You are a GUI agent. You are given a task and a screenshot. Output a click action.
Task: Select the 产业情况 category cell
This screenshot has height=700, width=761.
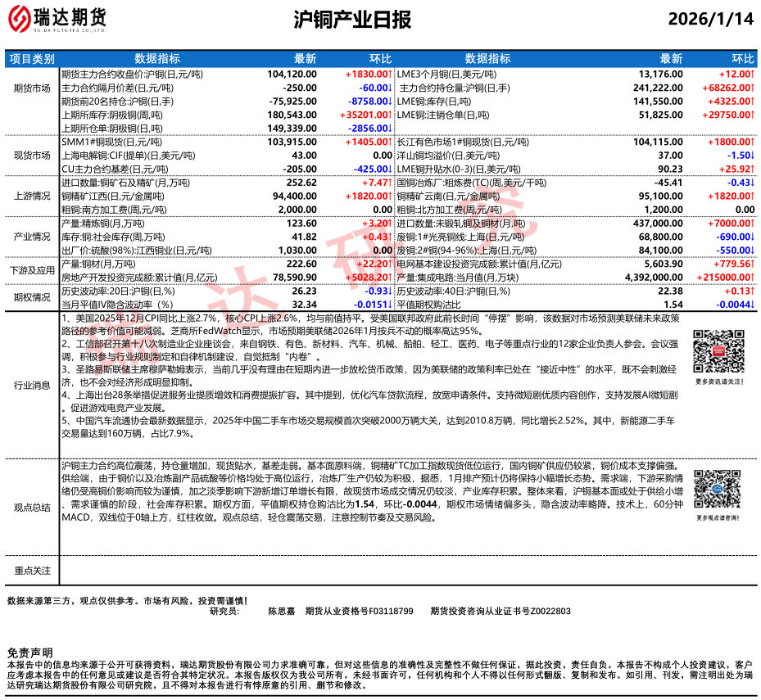[x=32, y=237]
